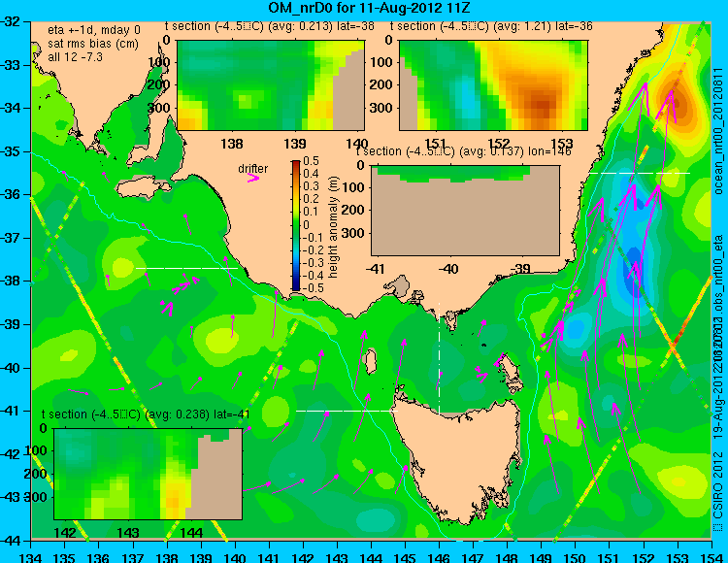728x563 pixels.
Task: Click the white dashed section line off the east coast
Action: tap(640, 173)
